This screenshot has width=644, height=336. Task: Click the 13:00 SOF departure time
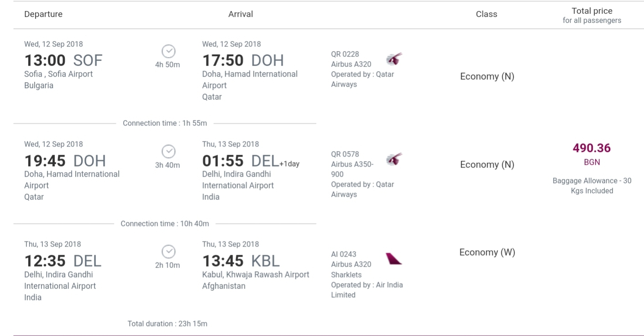coord(63,60)
